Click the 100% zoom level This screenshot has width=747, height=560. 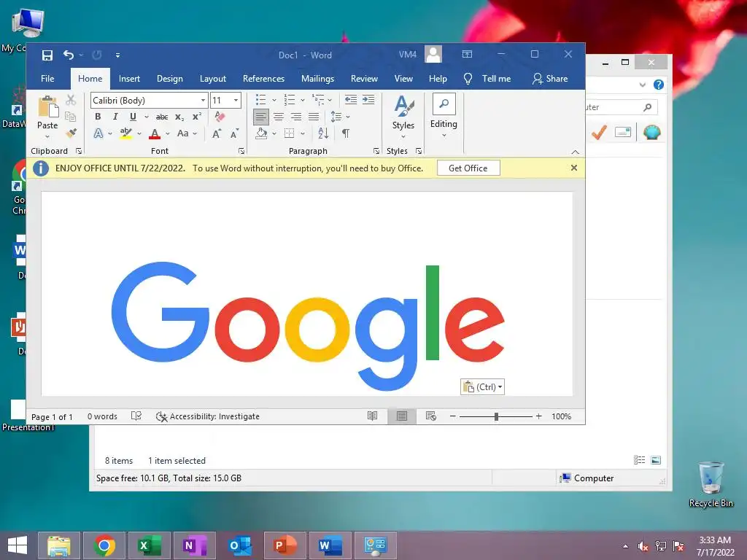(561, 416)
